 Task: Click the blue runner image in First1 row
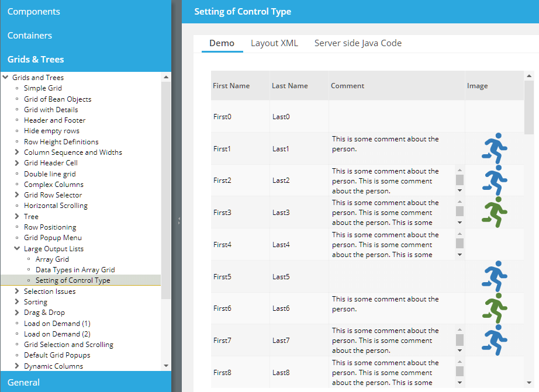(x=495, y=148)
